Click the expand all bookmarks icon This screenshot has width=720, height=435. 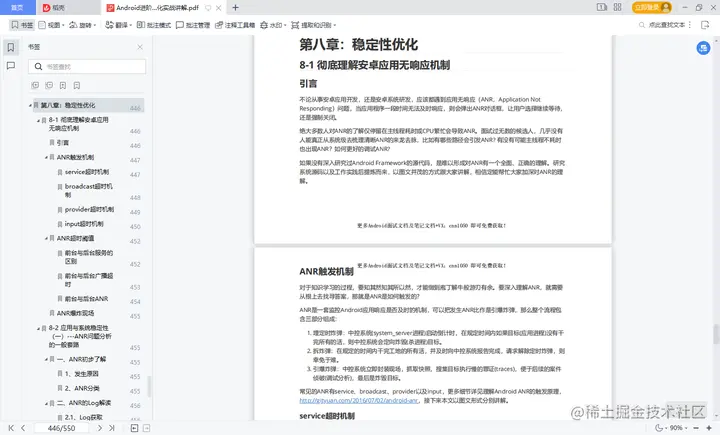click(x=35, y=85)
